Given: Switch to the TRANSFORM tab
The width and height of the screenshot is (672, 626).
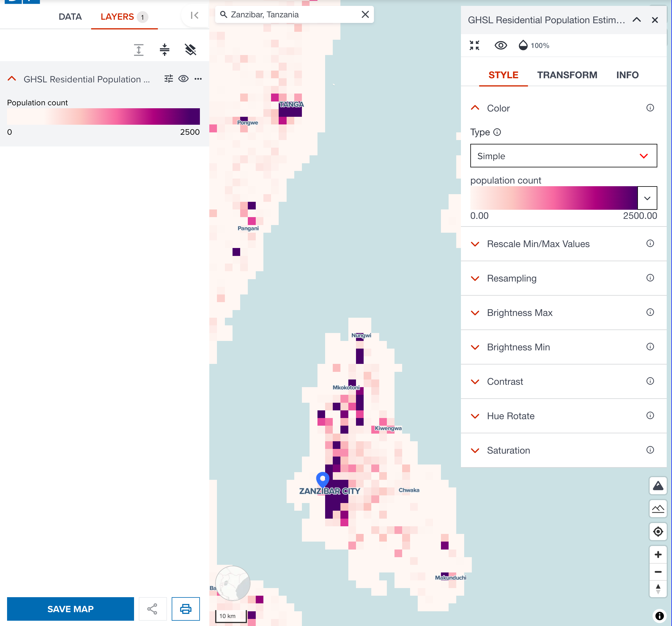Looking at the screenshot, I should [x=567, y=75].
